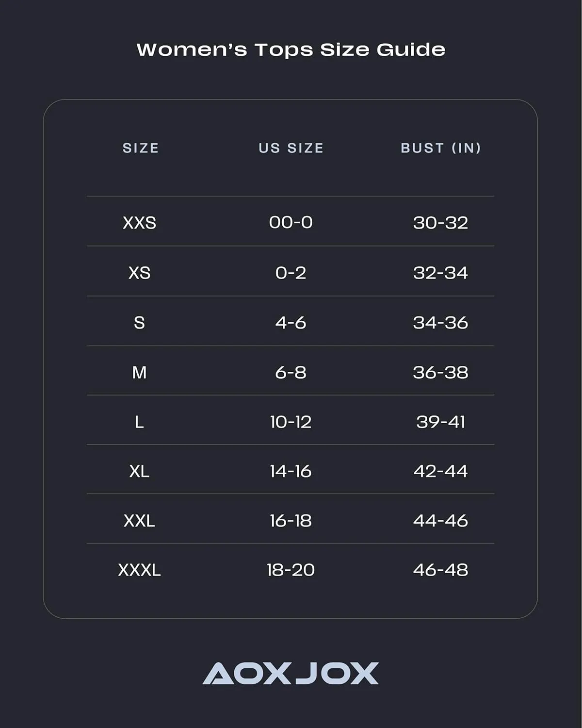
Task: Click the 39-41 bust measurement
Action: pyautogui.click(x=441, y=422)
